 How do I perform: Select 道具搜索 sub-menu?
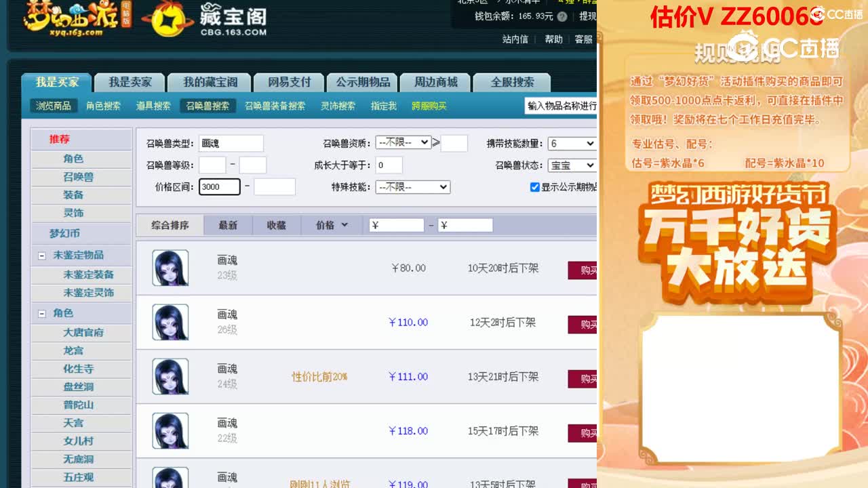point(153,106)
